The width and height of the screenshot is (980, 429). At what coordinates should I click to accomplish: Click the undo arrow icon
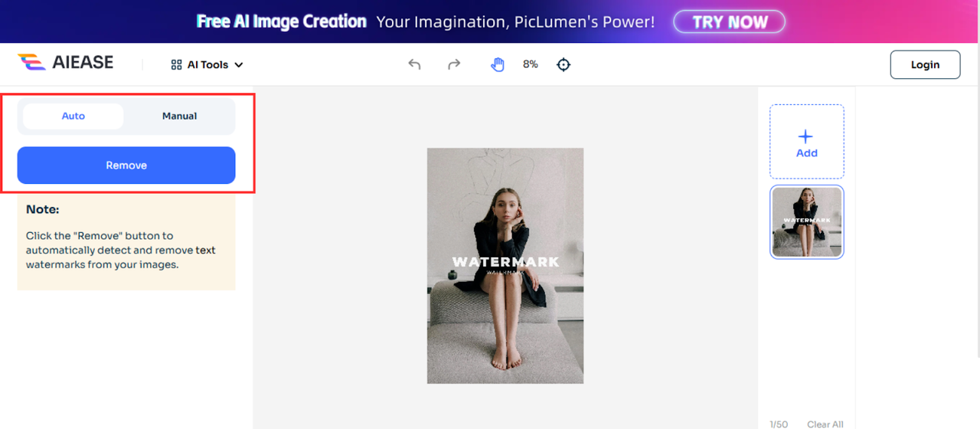414,64
